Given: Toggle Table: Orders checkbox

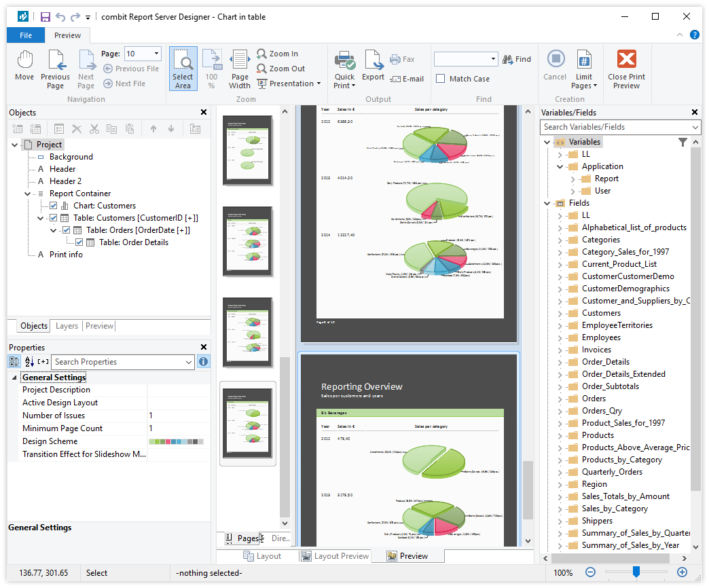Looking at the screenshot, I should point(67,230).
